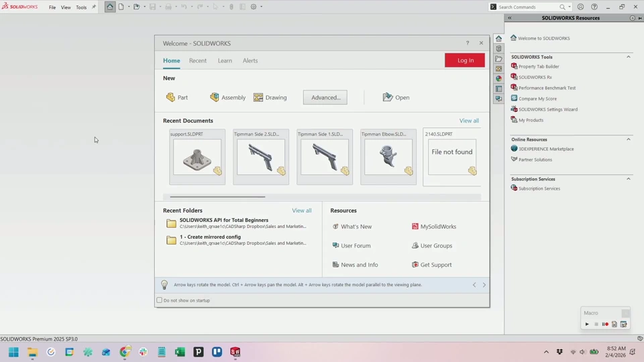The width and height of the screenshot is (644, 362).
Task: Open the Options gear dropdown arrow
Action: [x=261, y=7]
